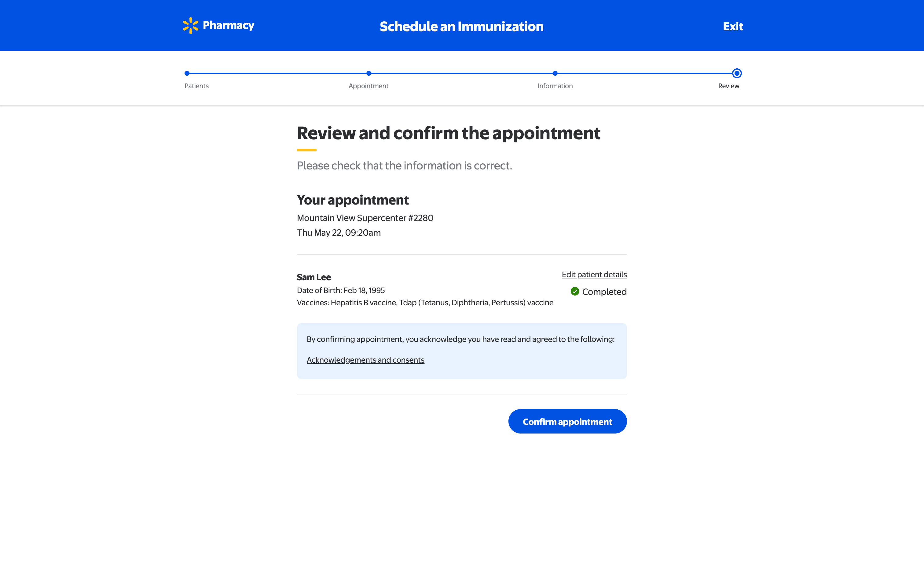The image size is (924, 577).
Task: Open the Information step label
Action: [555, 86]
